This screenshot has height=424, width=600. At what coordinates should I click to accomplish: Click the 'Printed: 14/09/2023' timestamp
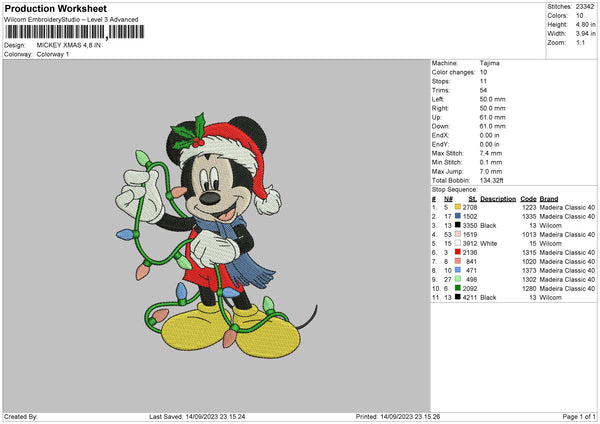coord(398,416)
